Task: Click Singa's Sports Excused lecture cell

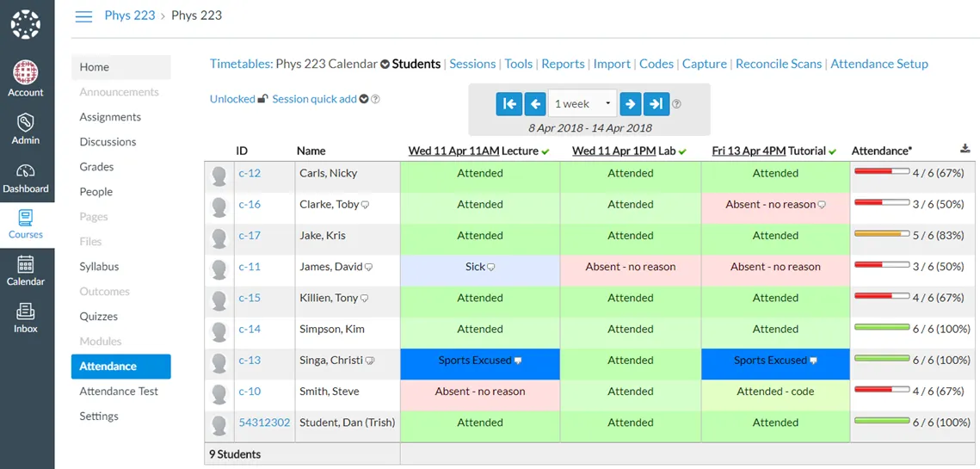Action: pyautogui.click(x=480, y=364)
